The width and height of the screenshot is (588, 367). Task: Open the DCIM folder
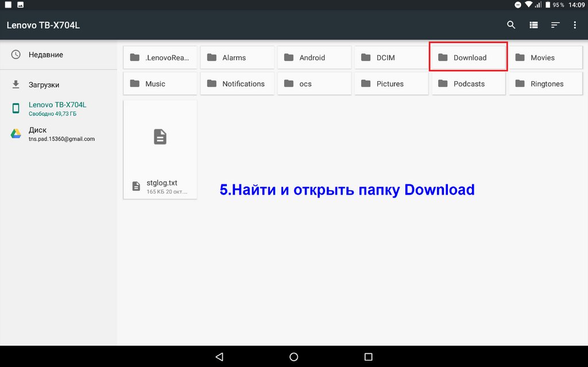391,57
